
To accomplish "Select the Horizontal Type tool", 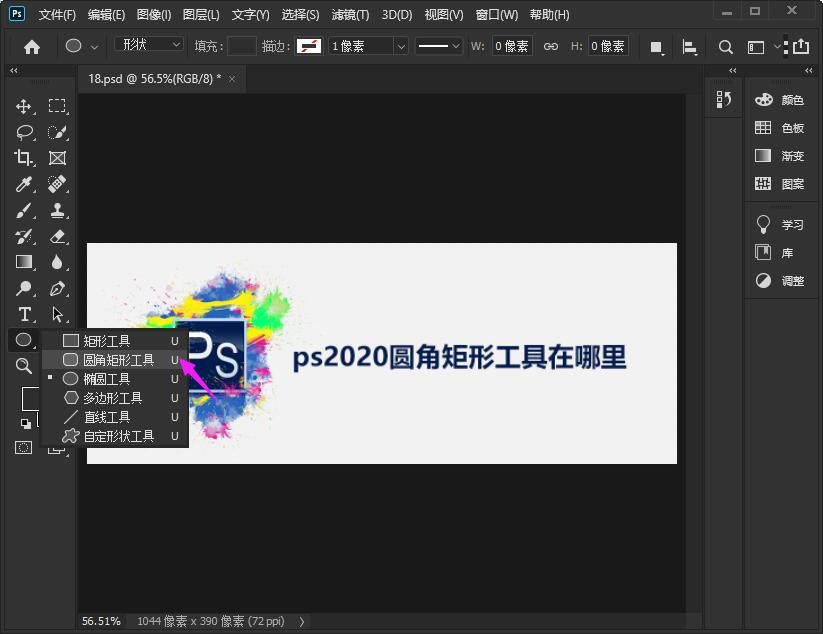I will 24,314.
